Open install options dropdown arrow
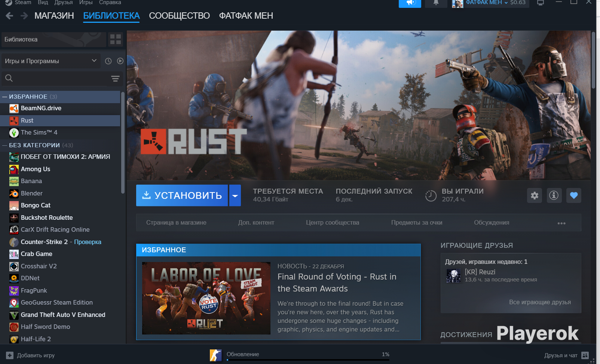The height and width of the screenshot is (364, 600). (x=235, y=195)
